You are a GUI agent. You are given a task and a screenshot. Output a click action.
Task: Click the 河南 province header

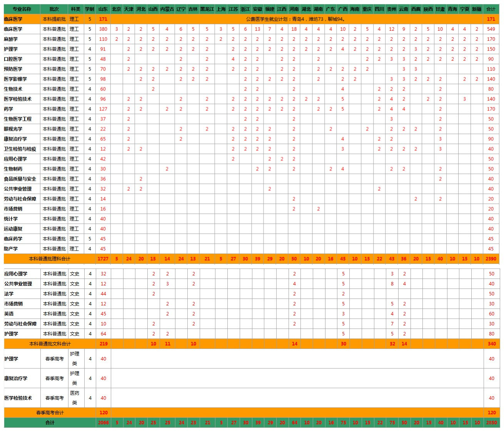tap(294, 9)
